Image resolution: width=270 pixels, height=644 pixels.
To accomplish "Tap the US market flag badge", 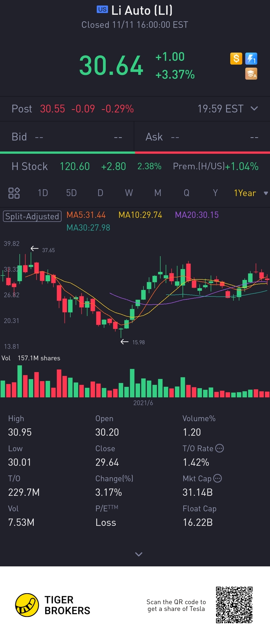I will 102,10.
